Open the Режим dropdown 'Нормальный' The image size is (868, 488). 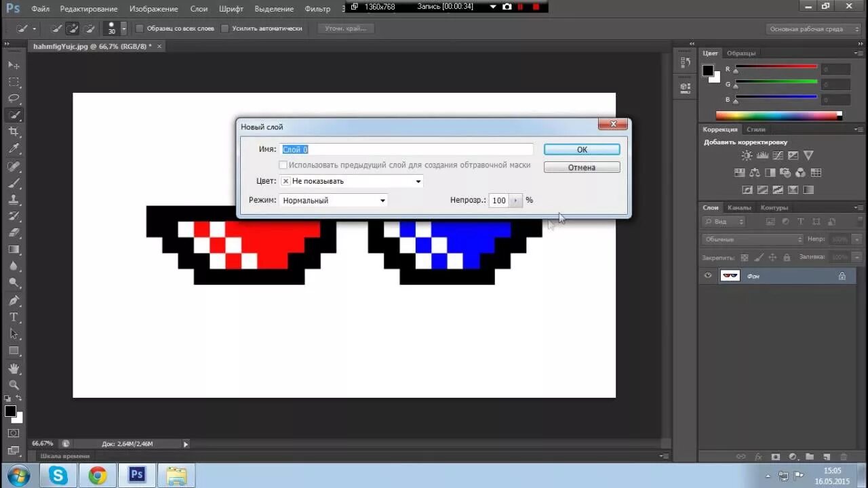(x=333, y=201)
